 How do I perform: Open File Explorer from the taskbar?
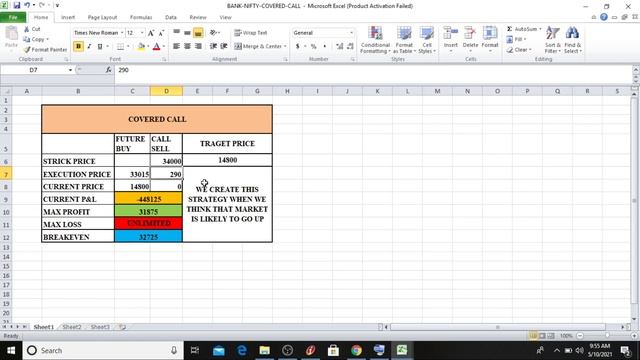(264, 350)
